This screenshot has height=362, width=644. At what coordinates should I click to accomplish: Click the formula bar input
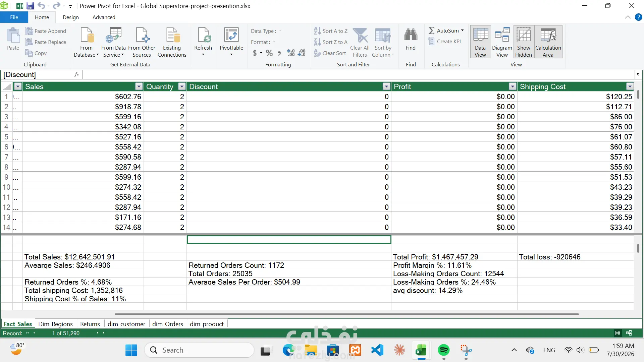[358, 74]
